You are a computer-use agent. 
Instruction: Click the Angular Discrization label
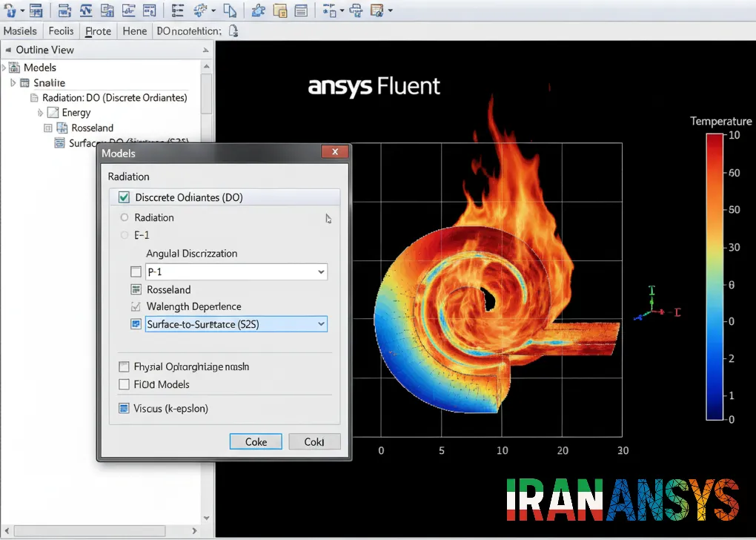pyautogui.click(x=191, y=254)
